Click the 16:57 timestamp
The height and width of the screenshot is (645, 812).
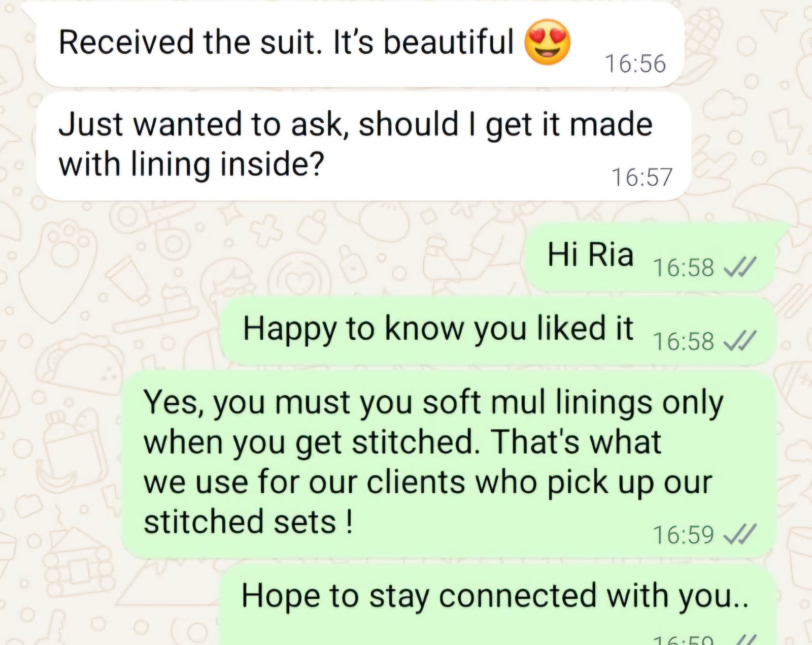(x=641, y=177)
